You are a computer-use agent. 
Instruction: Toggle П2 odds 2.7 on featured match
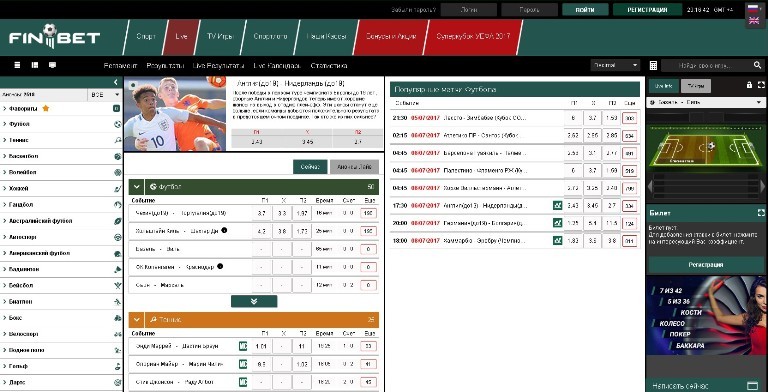point(358,142)
